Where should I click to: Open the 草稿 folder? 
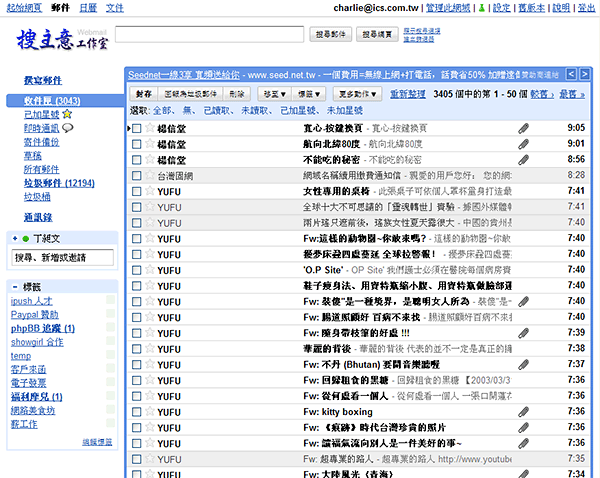(x=33, y=155)
